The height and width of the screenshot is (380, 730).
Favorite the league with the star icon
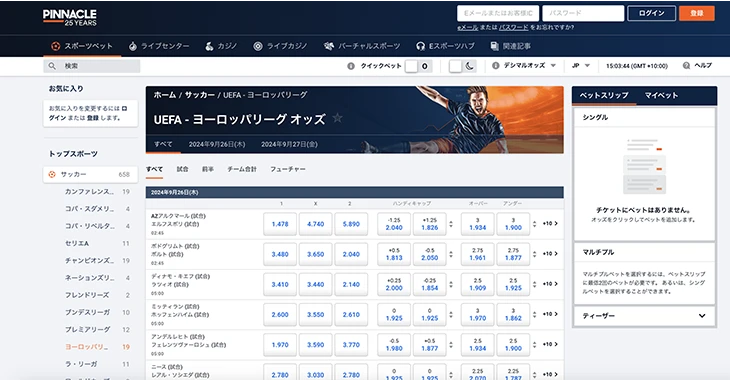coord(338,118)
